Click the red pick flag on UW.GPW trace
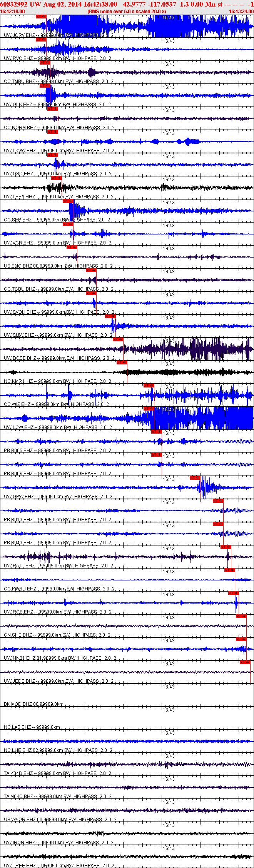The image size is (254, 868). pyautogui.click(x=195, y=478)
